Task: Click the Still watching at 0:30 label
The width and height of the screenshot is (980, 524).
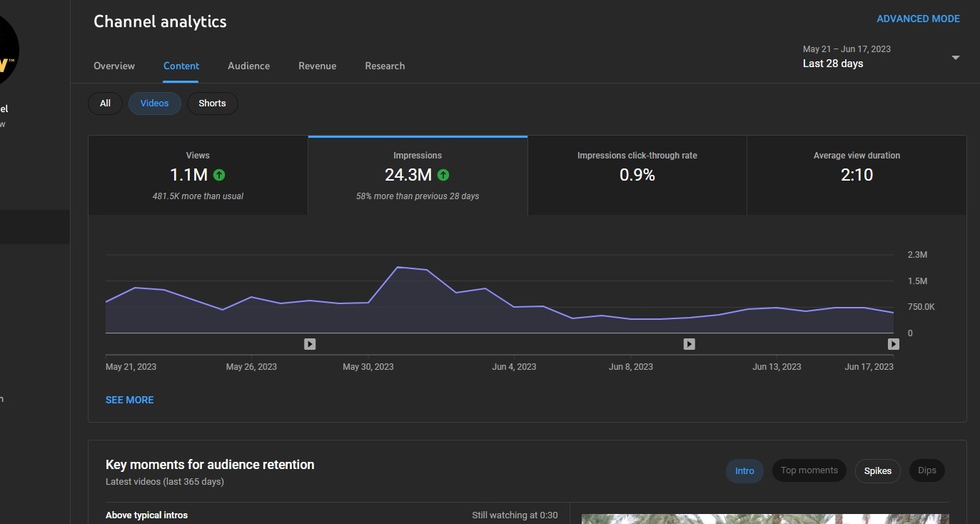Action: click(515, 515)
